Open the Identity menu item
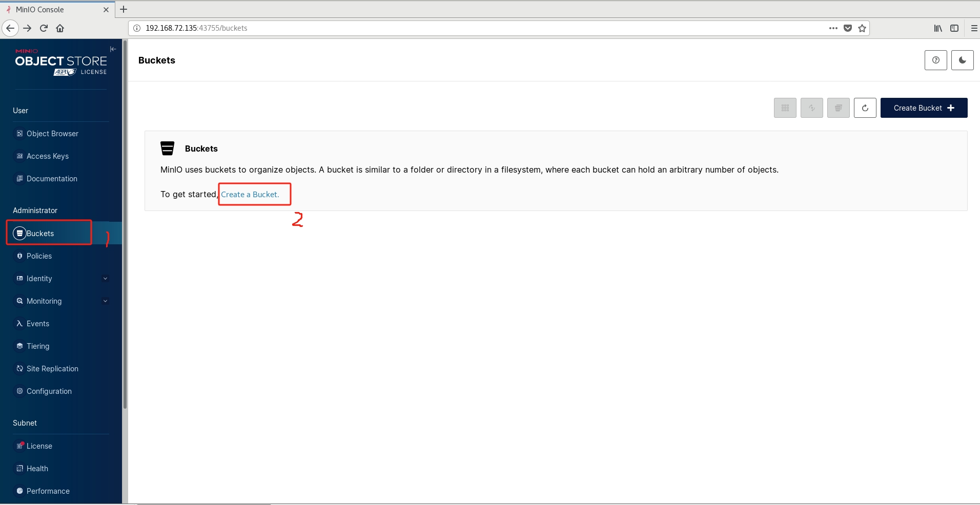The width and height of the screenshot is (980, 505). pyautogui.click(x=39, y=279)
